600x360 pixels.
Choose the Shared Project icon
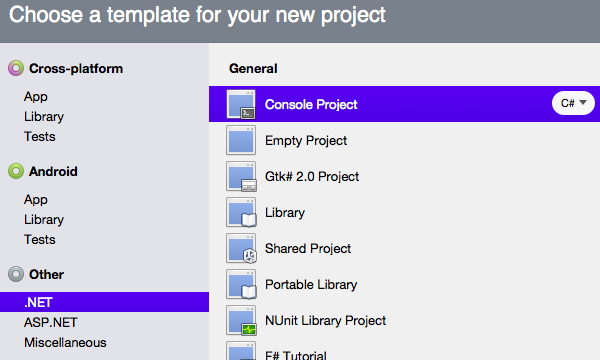click(241, 248)
